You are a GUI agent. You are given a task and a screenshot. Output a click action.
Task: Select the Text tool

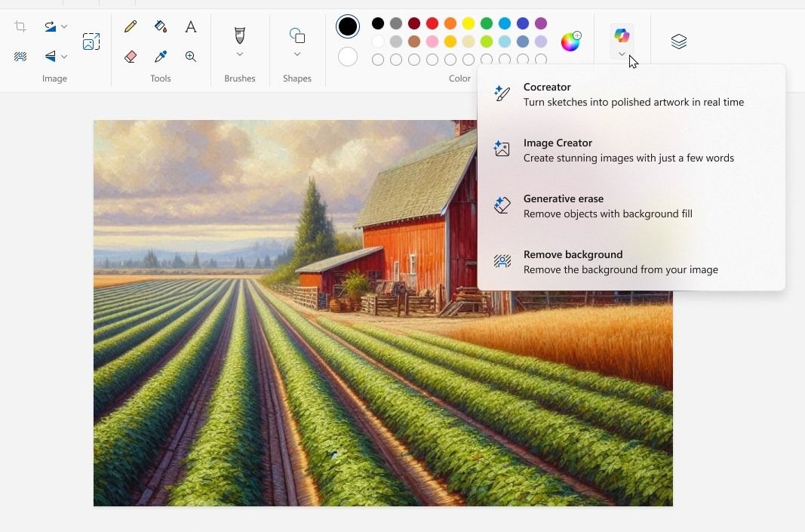[x=190, y=26]
